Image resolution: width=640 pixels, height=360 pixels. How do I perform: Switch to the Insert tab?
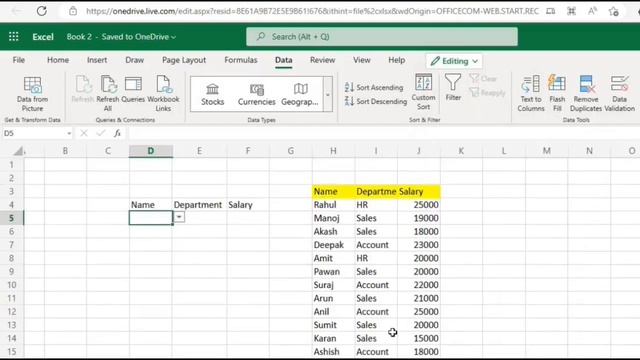click(x=97, y=60)
